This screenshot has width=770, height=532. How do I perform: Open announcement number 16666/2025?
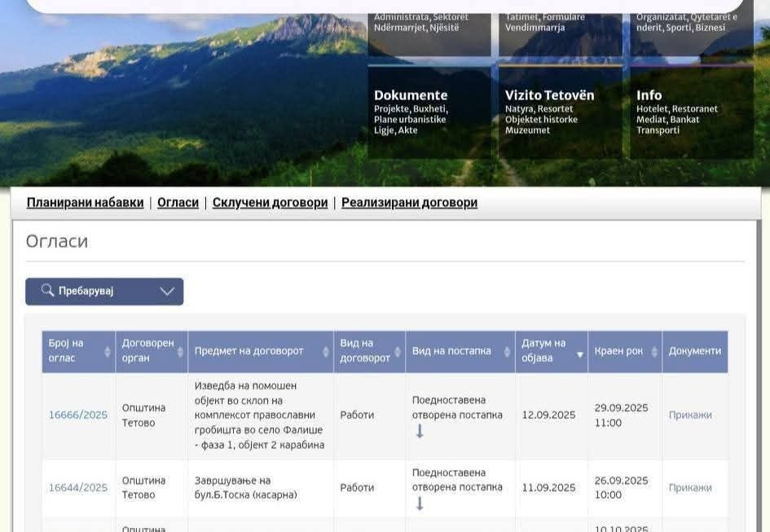(x=78, y=415)
